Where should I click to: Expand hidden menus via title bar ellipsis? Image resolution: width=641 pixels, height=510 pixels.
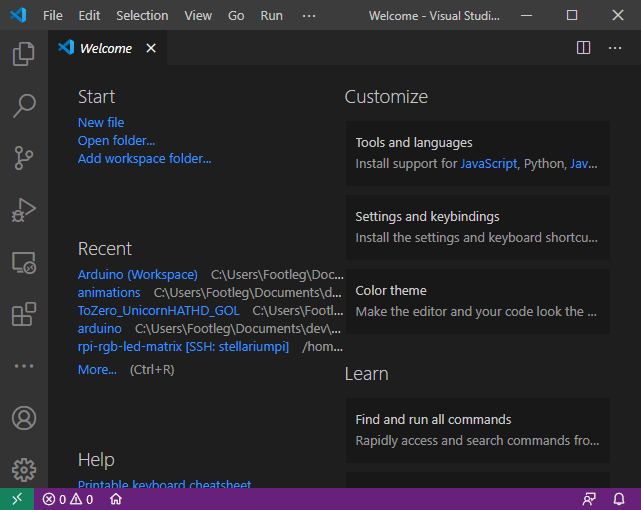pos(309,16)
